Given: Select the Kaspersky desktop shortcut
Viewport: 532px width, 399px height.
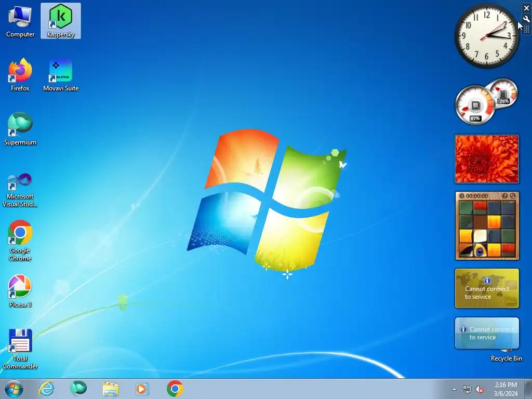Looking at the screenshot, I should click(61, 21).
